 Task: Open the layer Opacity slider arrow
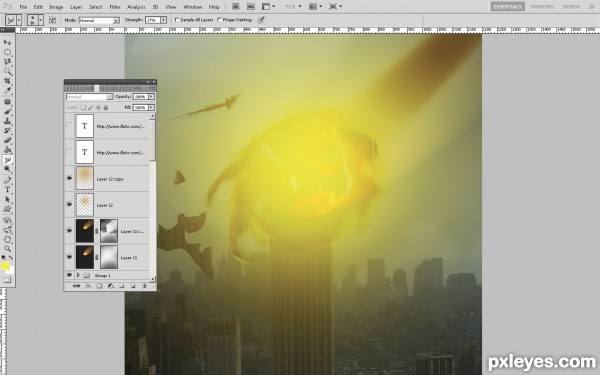(x=152, y=97)
